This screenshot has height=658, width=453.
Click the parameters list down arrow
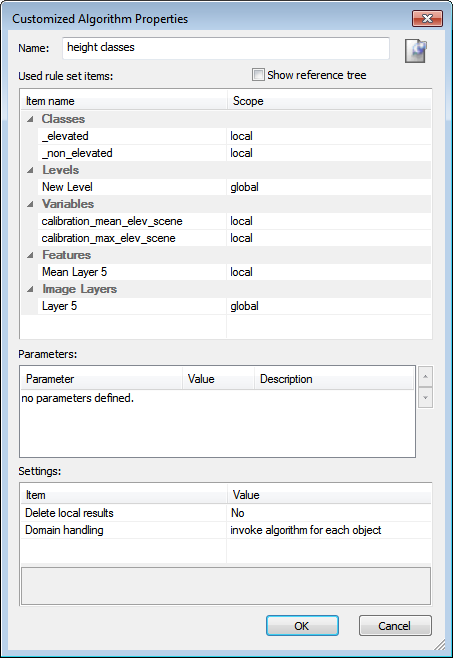(425, 397)
